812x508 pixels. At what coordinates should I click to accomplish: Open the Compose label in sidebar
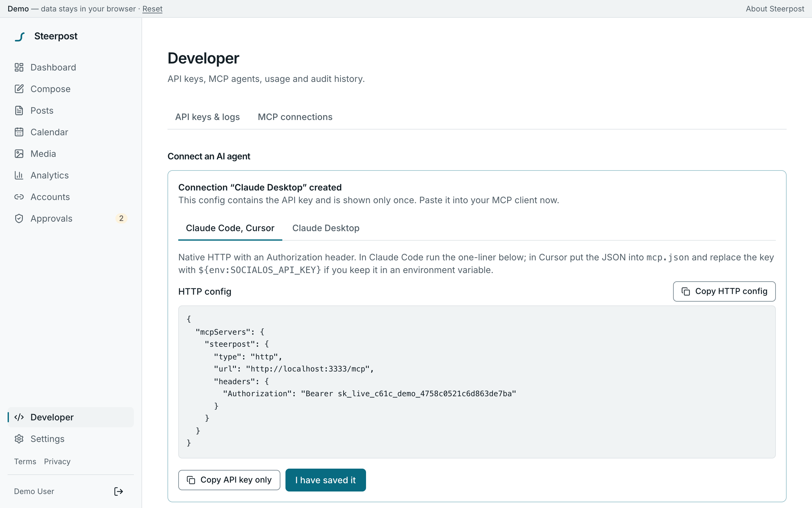pos(50,89)
